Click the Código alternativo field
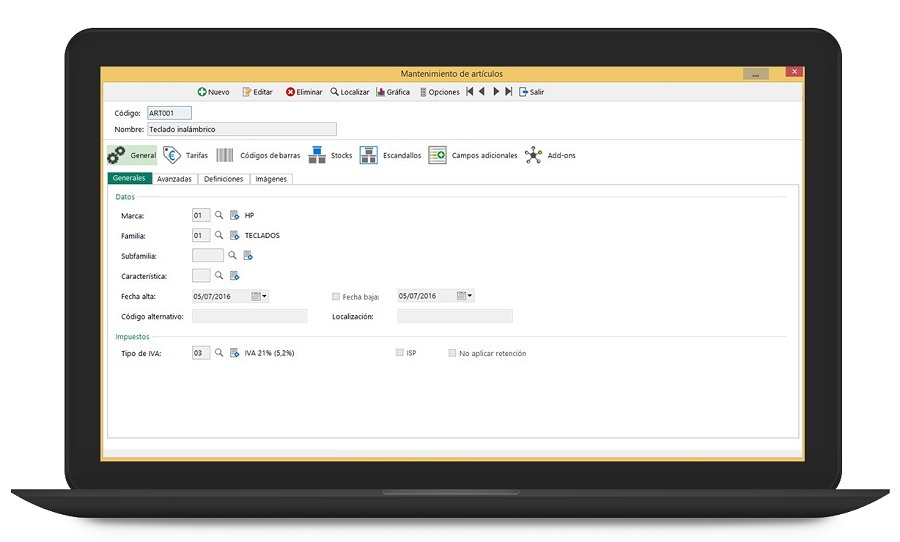This screenshot has height=542, width=900. click(x=250, y=316)
